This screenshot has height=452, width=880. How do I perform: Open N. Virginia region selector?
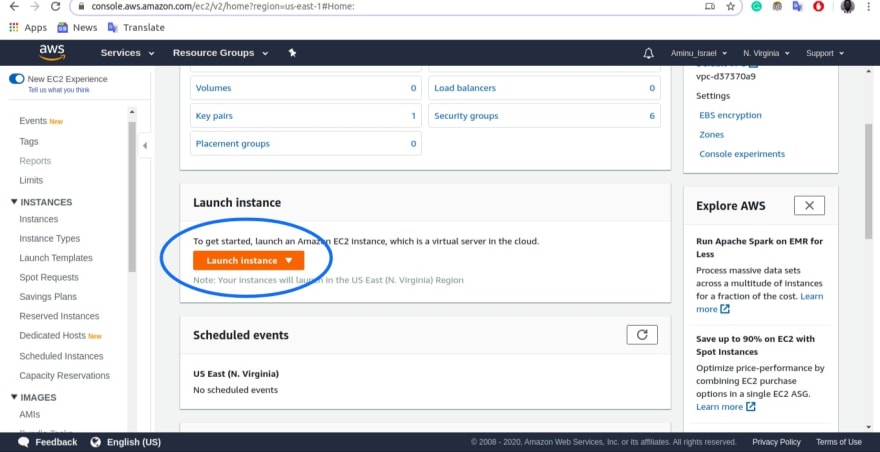[x=766, y=53]
